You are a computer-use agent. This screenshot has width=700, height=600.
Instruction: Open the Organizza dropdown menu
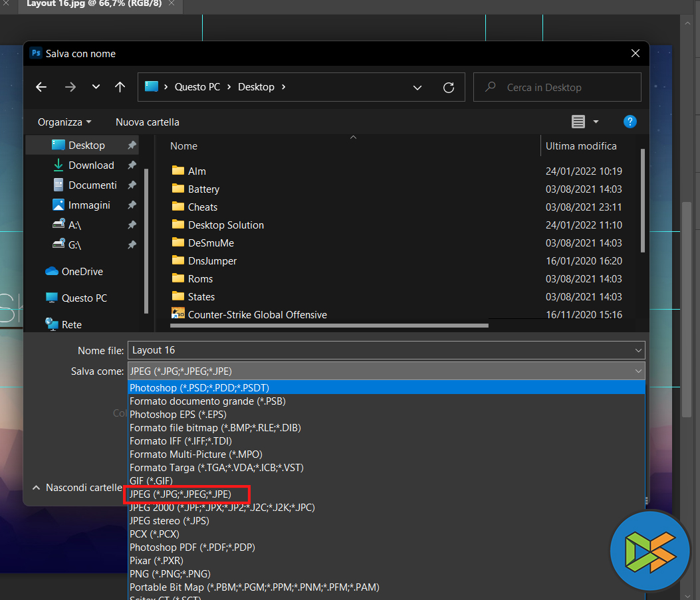point(64,122)
